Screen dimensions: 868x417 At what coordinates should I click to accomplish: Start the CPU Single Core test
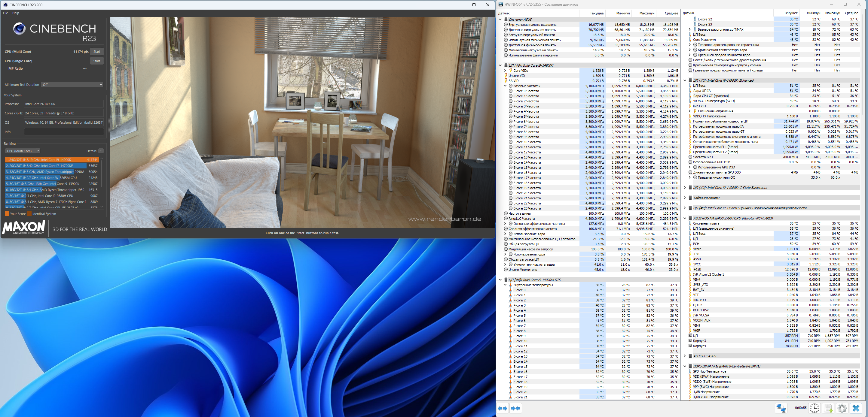pyautogui.click(x=97, y=61)
